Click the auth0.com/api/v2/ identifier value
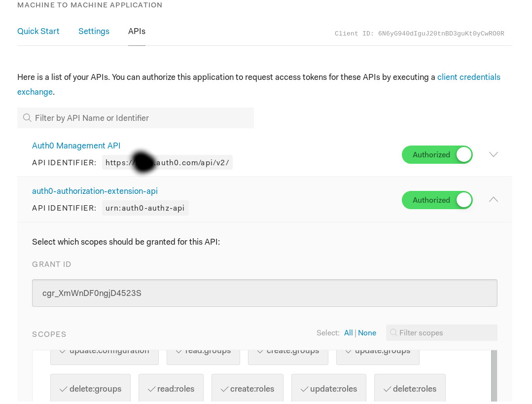 pyautogui.click(x=167, y=163)
